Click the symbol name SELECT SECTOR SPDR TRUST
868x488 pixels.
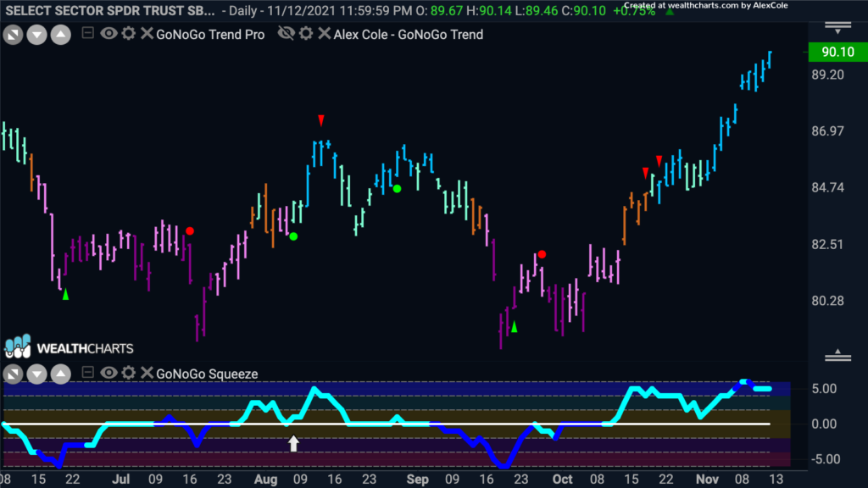click(x=110, y=10)
